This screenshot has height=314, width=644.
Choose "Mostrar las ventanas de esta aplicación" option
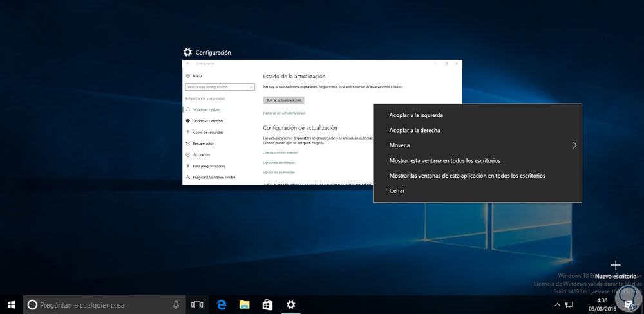tap(467, 176)
